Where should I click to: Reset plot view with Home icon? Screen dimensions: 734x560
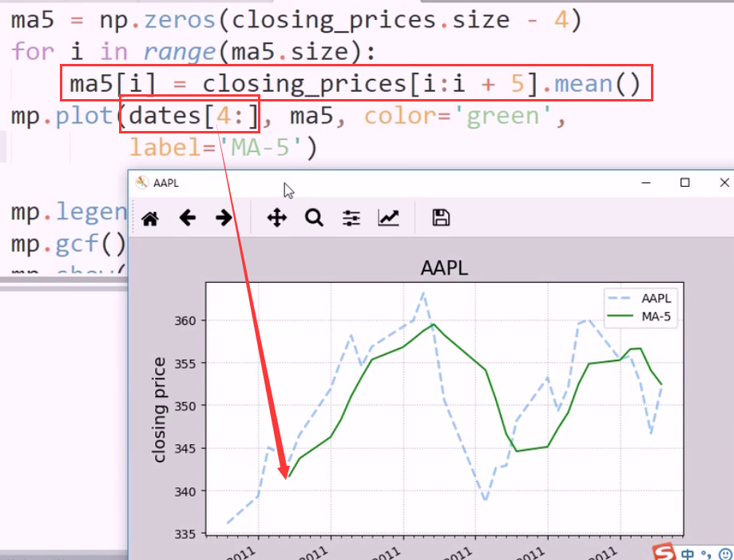(x=150, y=218)
